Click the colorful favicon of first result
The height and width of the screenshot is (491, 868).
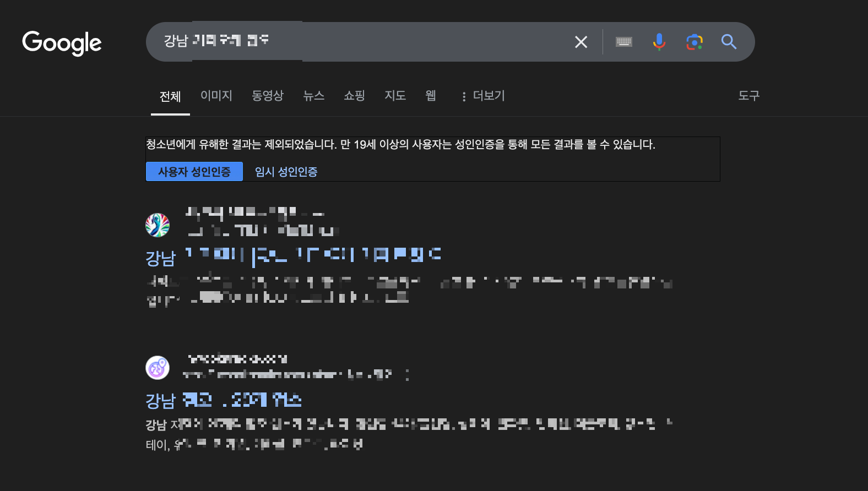(158, 225)
